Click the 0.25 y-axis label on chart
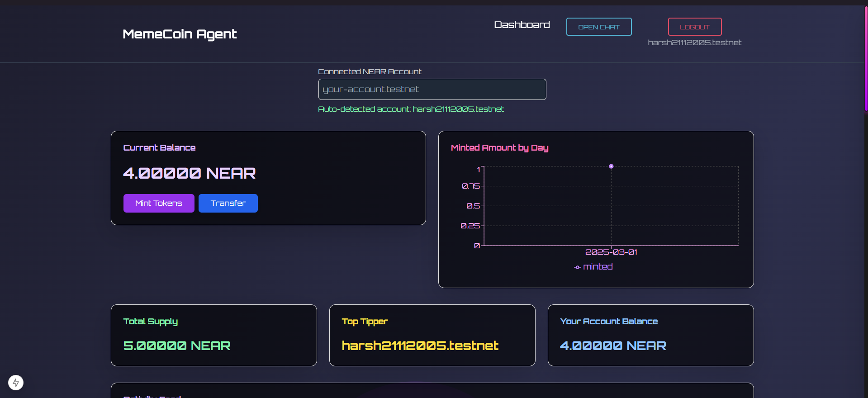868x398 pixels. point(470,226)
